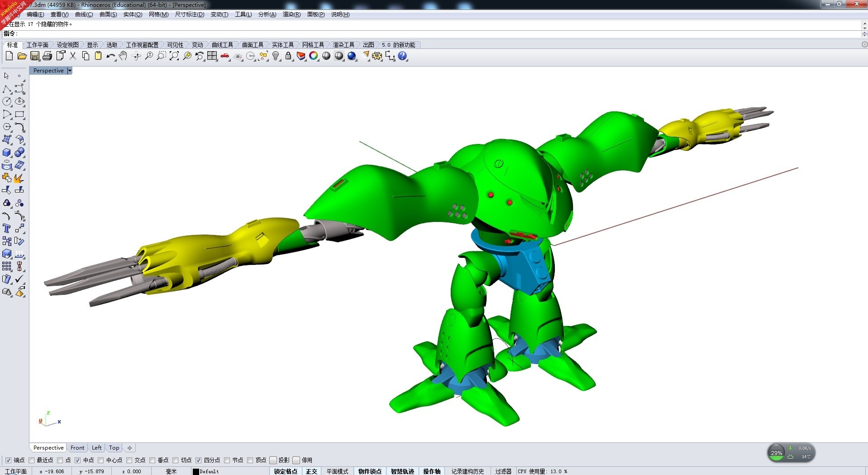Print the viewport using printer icon

47,56
